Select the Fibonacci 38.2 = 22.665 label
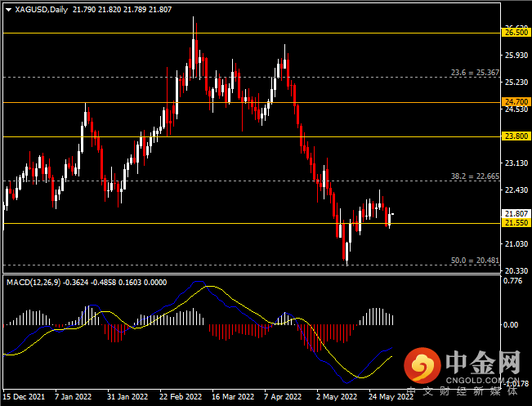 coord(475,176)
